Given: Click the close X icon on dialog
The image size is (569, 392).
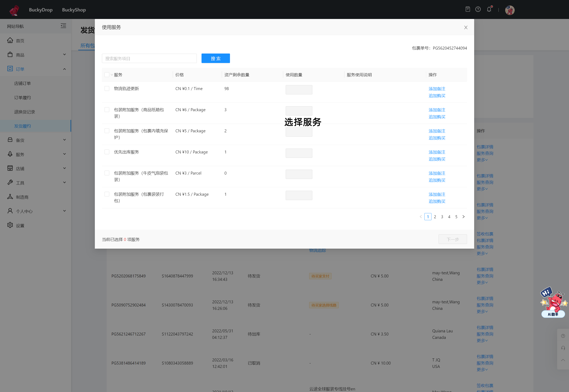Looking at the screenshot, I should (x=466, y=27).
